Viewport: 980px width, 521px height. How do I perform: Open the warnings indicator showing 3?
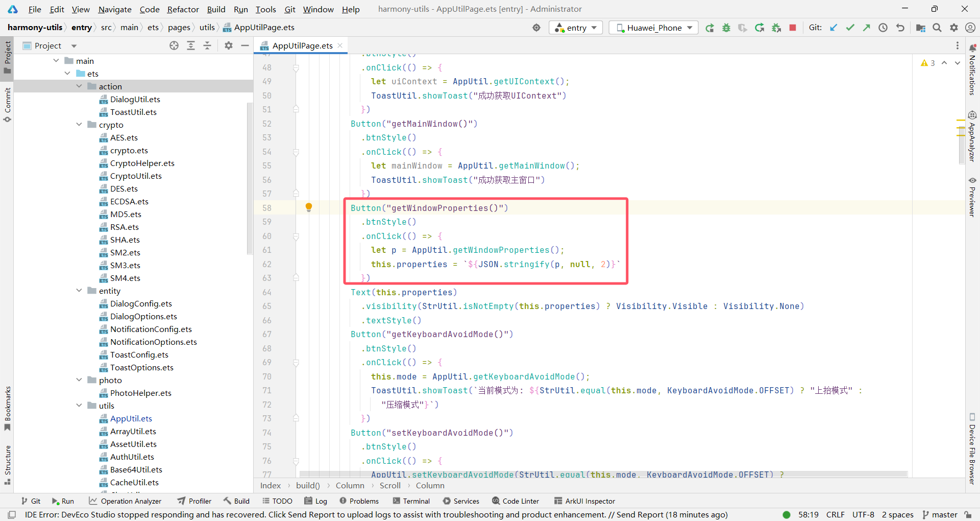coord(928,63)
